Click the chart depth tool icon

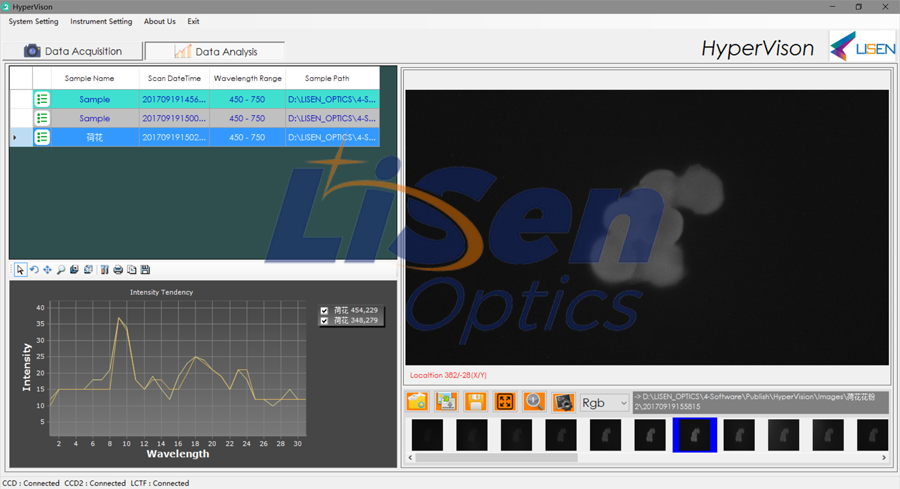tap(74, 270)
